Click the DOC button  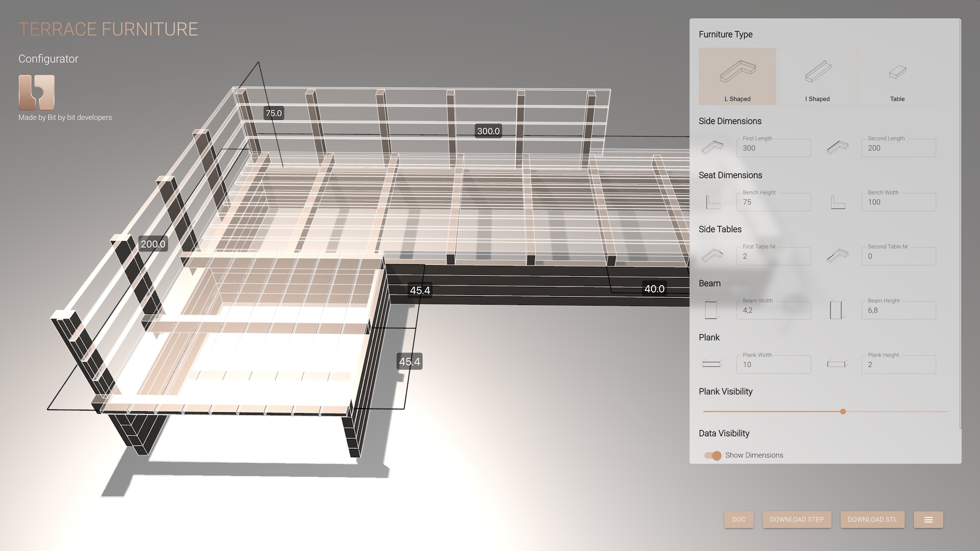point(739,519)
